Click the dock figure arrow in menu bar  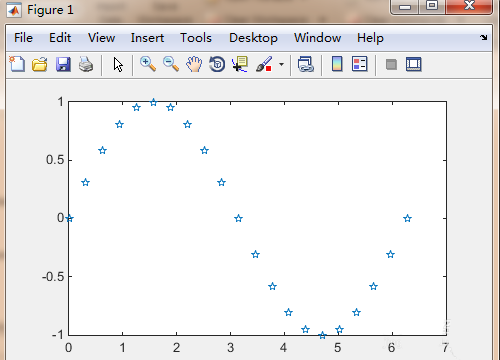tap(484, 37)
